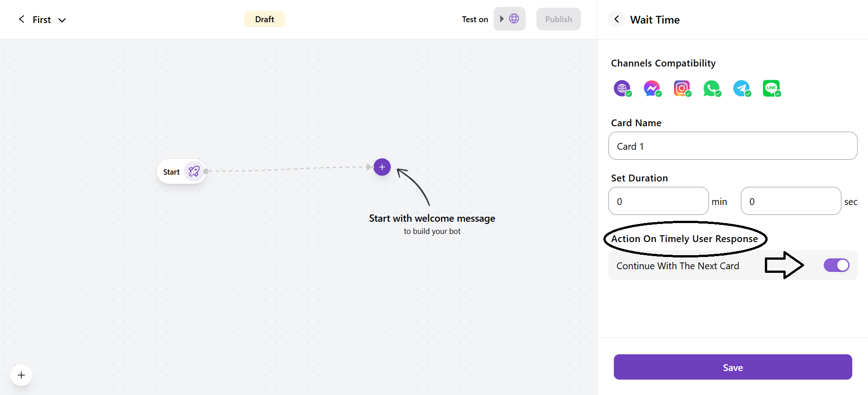
Task: Click the purple plus add-card node
Action: pos(382,167)
